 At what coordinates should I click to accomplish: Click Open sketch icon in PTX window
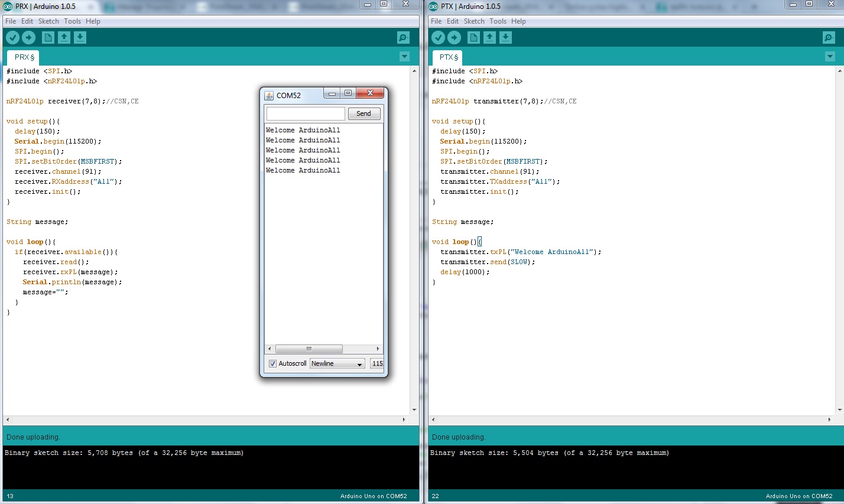coord(489,37)
